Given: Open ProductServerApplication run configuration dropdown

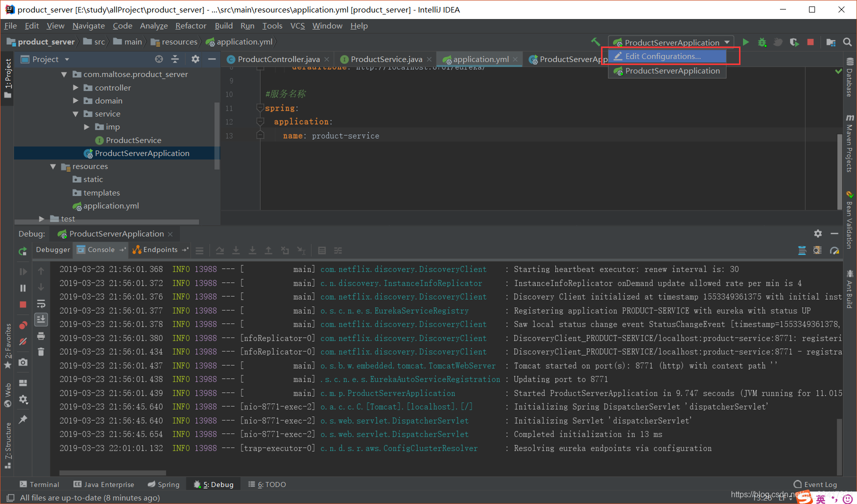Looking at the screenshot, I should [671, 42].
